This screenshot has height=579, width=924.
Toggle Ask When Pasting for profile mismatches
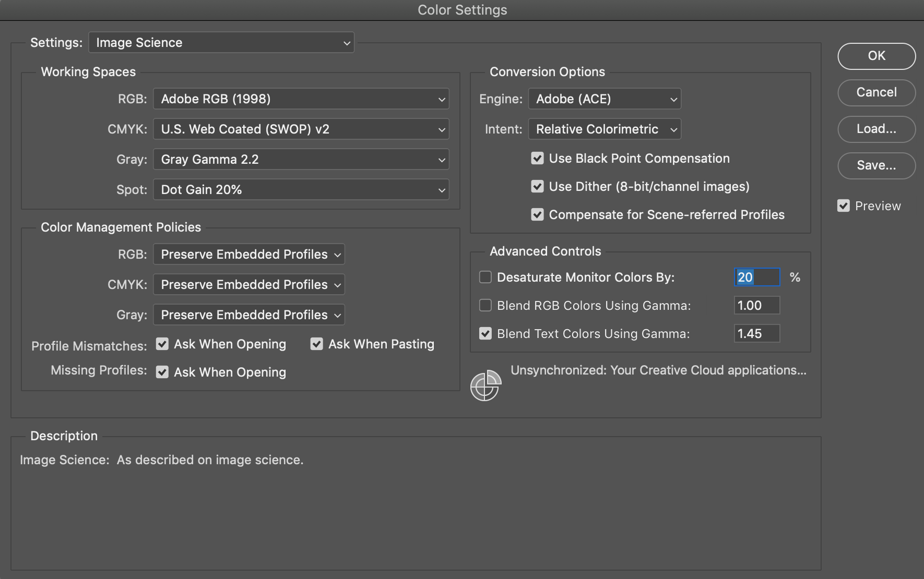(317, 344)
